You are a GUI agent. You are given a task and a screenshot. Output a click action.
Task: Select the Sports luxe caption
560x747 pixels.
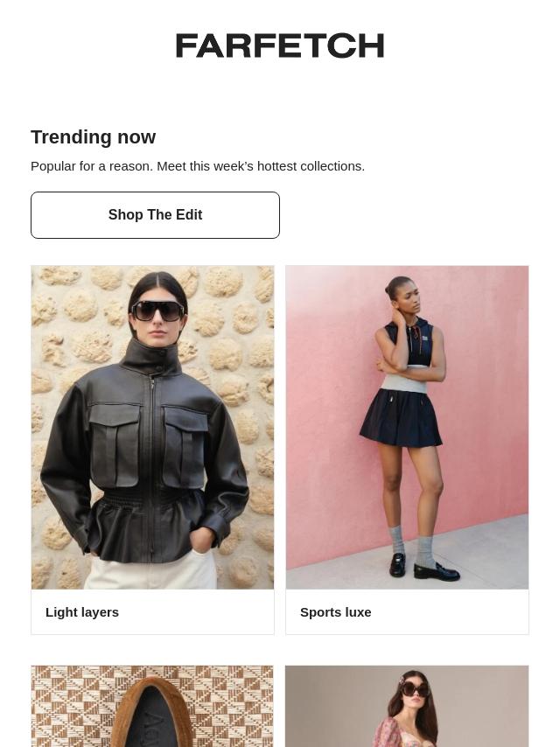pyautogui.click(x=335, y=612)
